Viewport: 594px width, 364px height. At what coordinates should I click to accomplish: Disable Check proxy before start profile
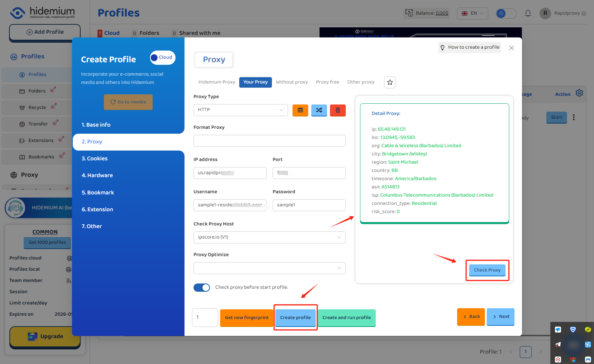click(x=202, y=287)
